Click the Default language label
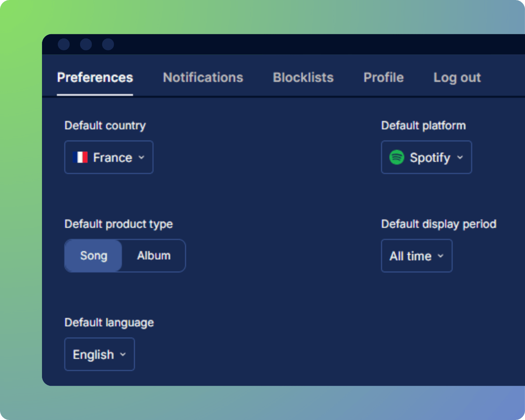Viewport: 525px width, 420px height. click(109, 322)
